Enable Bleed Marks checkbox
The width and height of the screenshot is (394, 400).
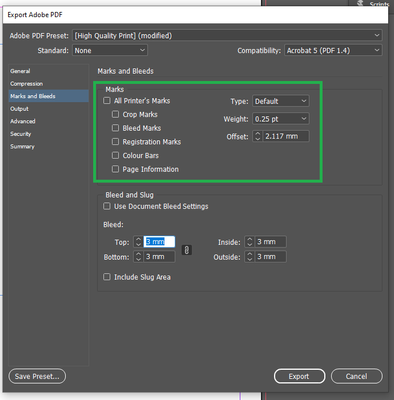point(115,128)
